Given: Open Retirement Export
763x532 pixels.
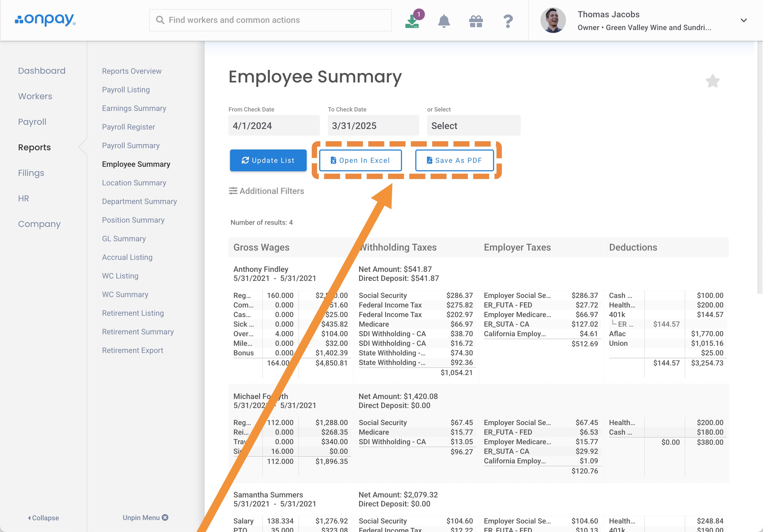Looking at the screenshot, I should pyautogui.click(x=132, y=350).
